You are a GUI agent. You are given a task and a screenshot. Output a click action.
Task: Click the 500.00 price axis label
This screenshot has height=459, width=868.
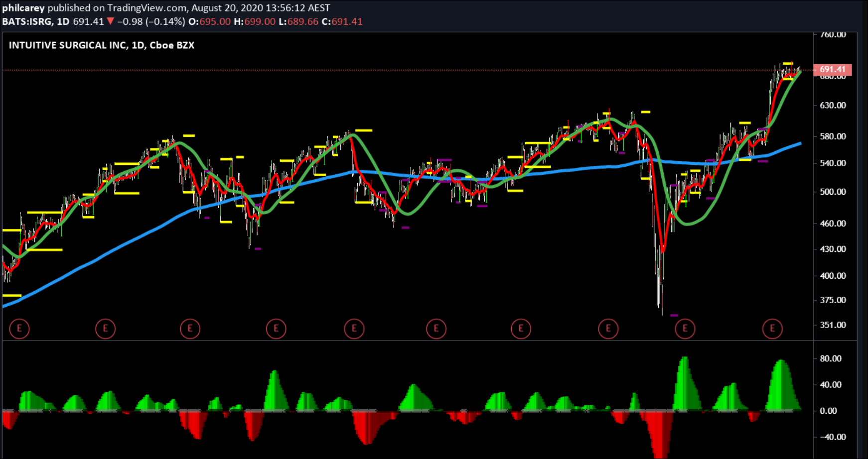tap(833, 192)
